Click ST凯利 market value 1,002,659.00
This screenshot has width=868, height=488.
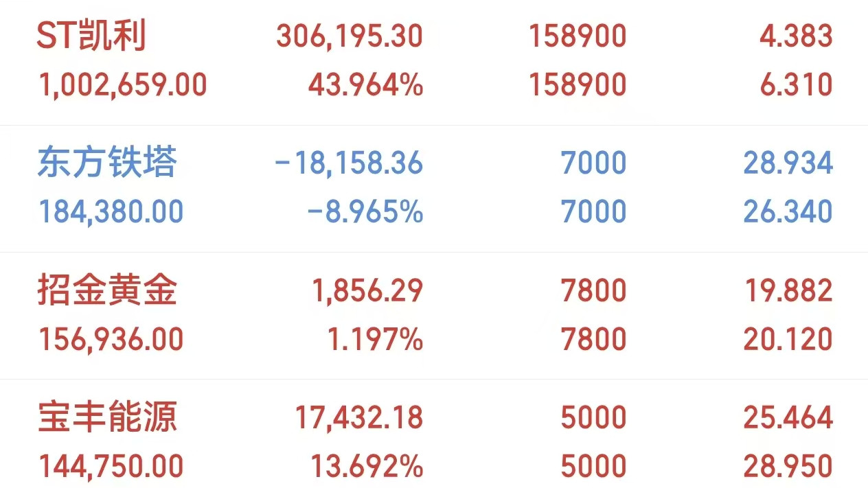(x=122, y=85)
